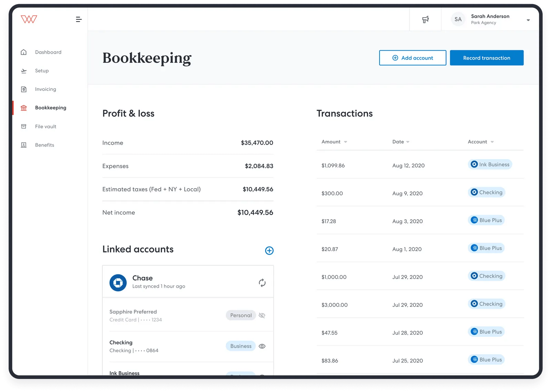Open the Sarah Anderson profile dropdown
This screenshot has height=392, width=551.
[528, 20]
